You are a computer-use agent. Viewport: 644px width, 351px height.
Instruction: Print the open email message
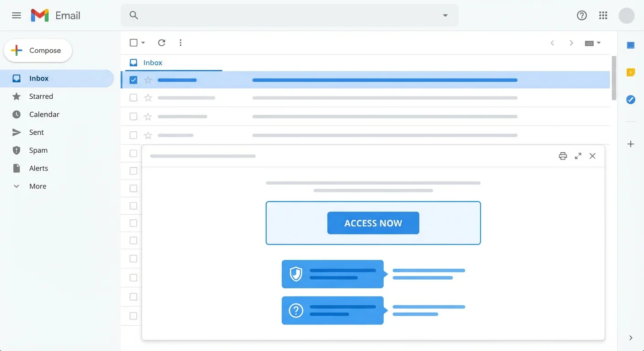click(x=563, y=156)
